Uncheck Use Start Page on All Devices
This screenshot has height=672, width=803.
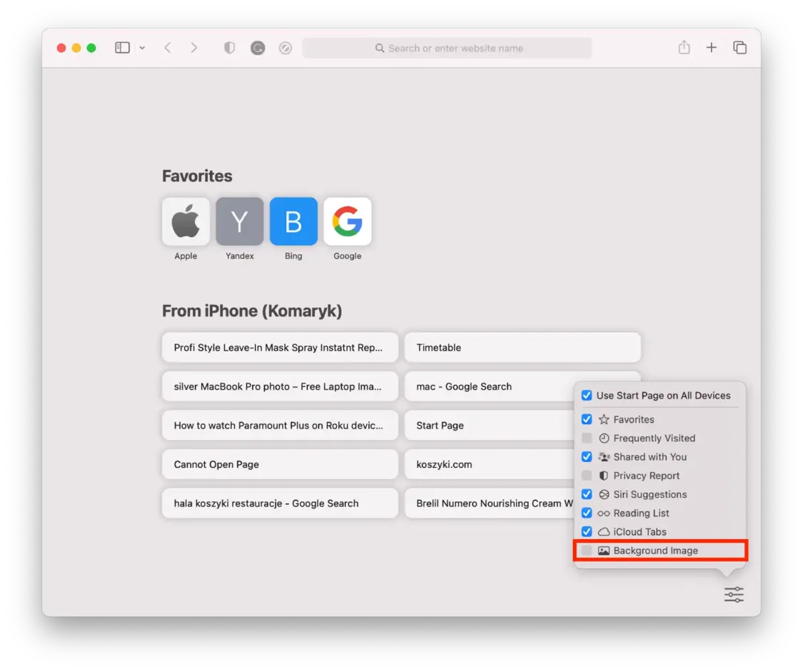coord(587,396)
